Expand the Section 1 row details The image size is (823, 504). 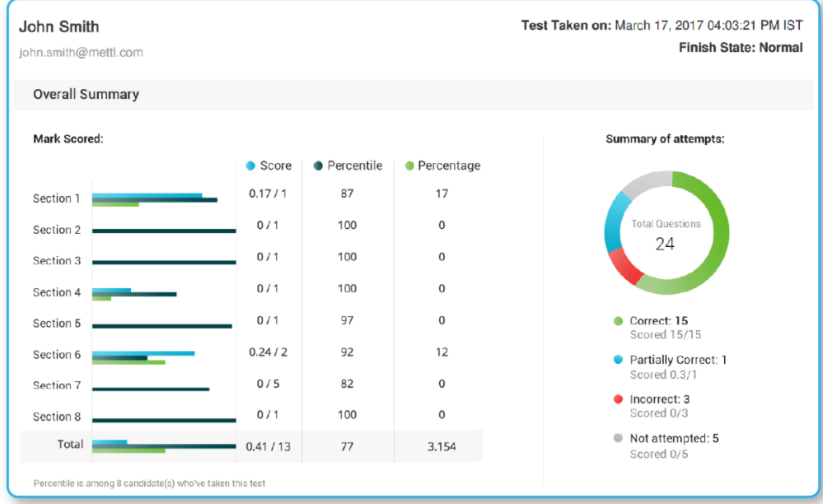pos(56,198)
